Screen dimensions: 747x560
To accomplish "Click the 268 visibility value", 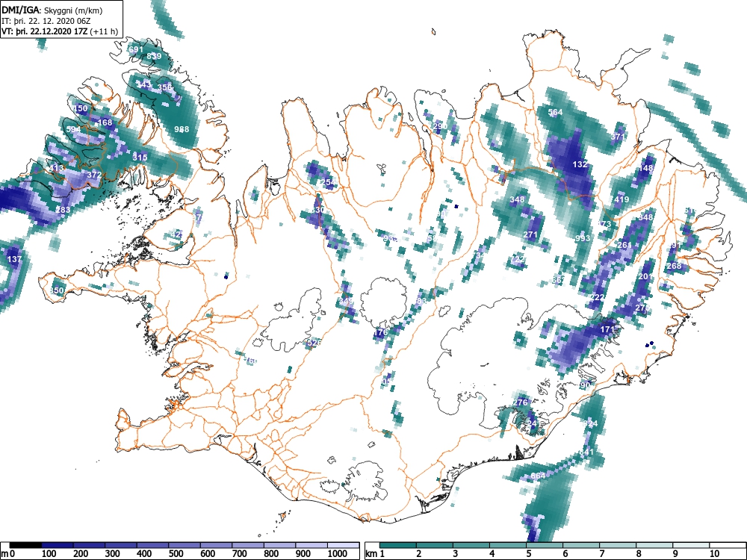I will [x=674, y=266].
